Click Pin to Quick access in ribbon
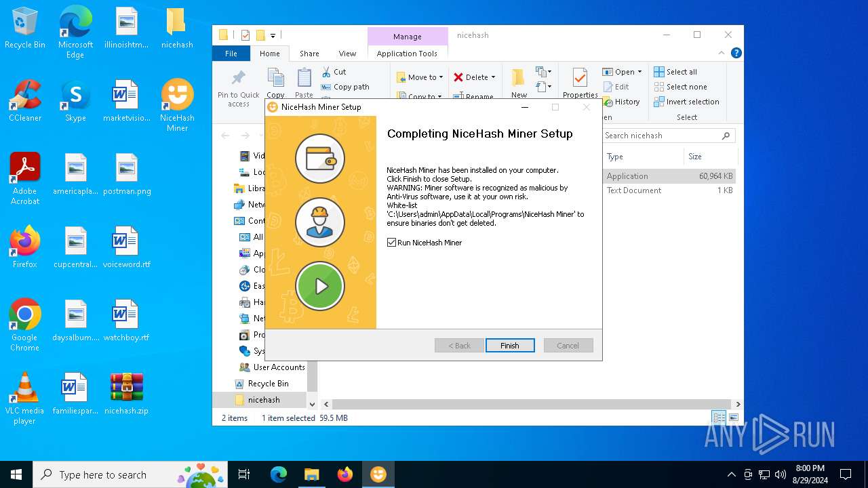 tap(239, 88)
